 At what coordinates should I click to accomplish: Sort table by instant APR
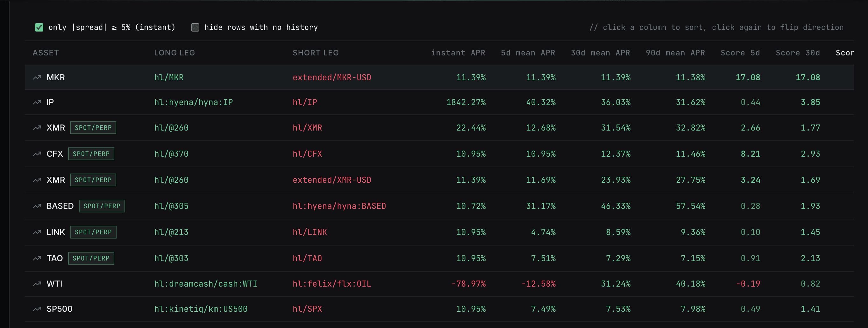[458, 53]
